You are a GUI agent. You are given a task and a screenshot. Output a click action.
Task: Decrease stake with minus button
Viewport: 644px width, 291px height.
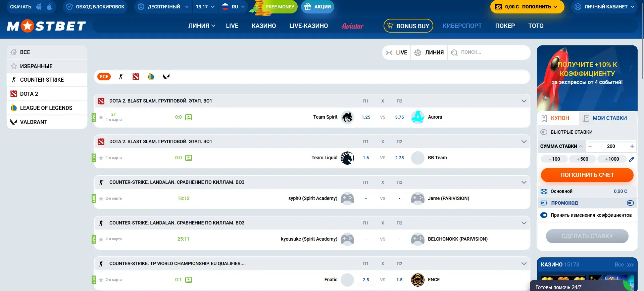[x=590, y=146]
